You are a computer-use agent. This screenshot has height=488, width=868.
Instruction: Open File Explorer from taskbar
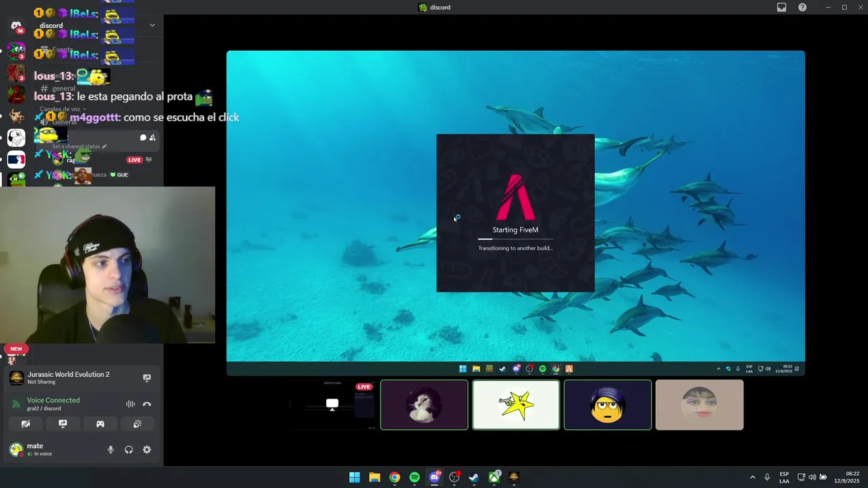tap(374, 477)
